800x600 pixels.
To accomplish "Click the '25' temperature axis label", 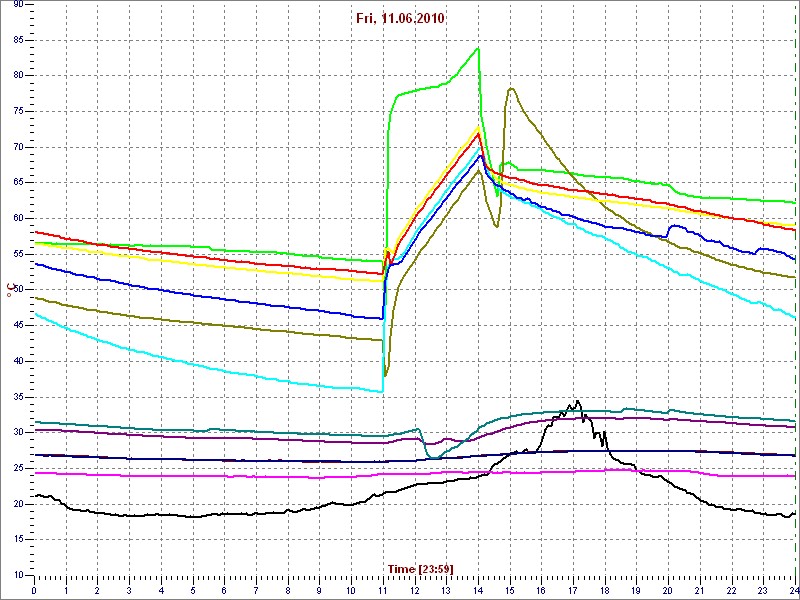I will pyautogui.click(x=17, y=468).
